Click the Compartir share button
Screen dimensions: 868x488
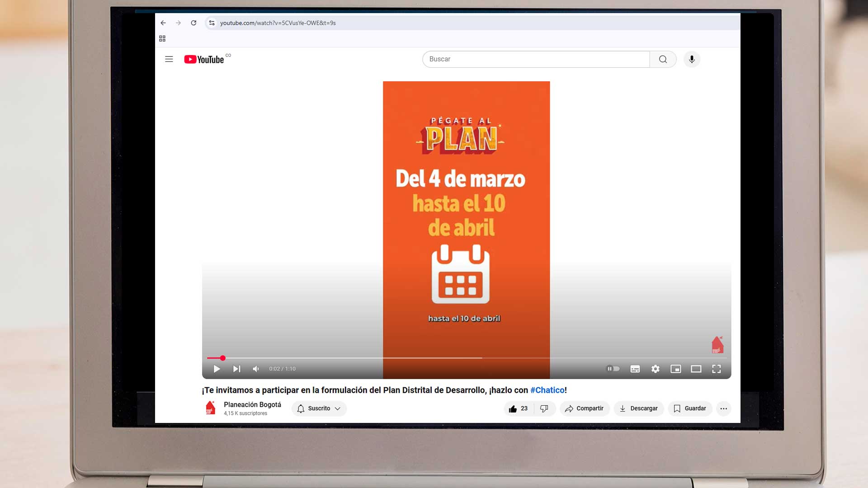point(585,408)
